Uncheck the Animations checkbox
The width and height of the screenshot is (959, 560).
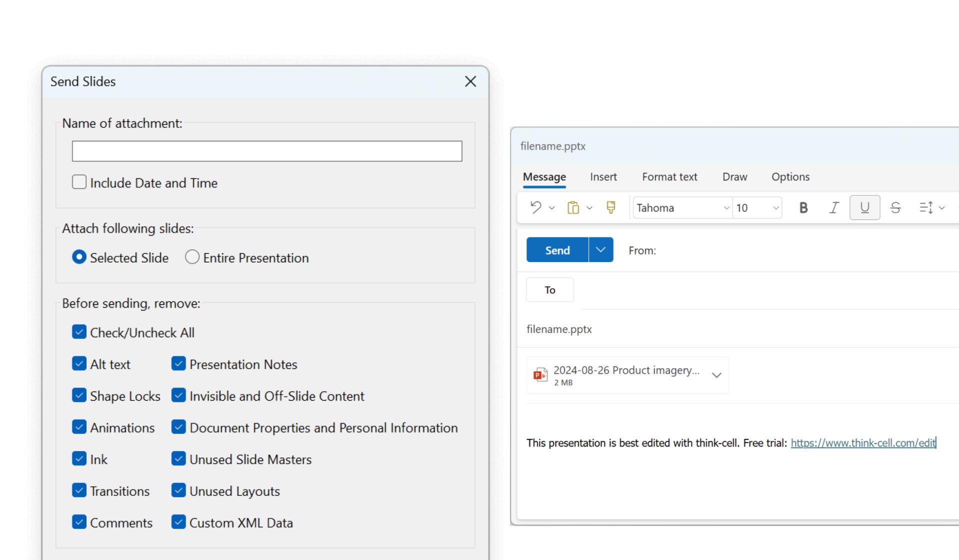[x=79, y=427]
